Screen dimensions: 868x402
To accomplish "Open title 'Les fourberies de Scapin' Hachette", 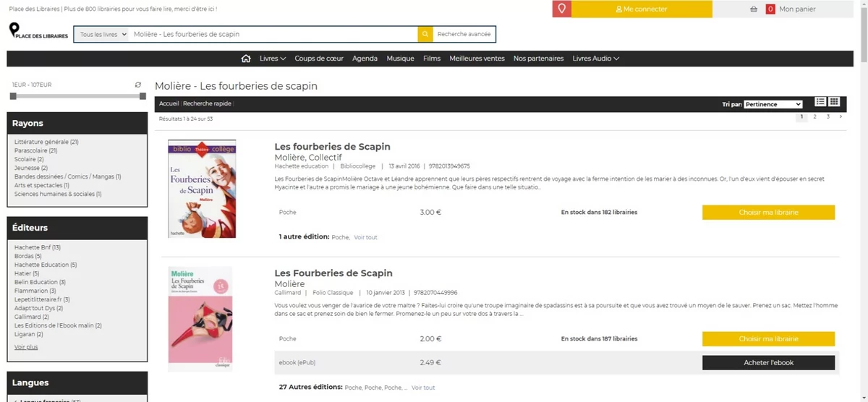I will coord(332,147).
